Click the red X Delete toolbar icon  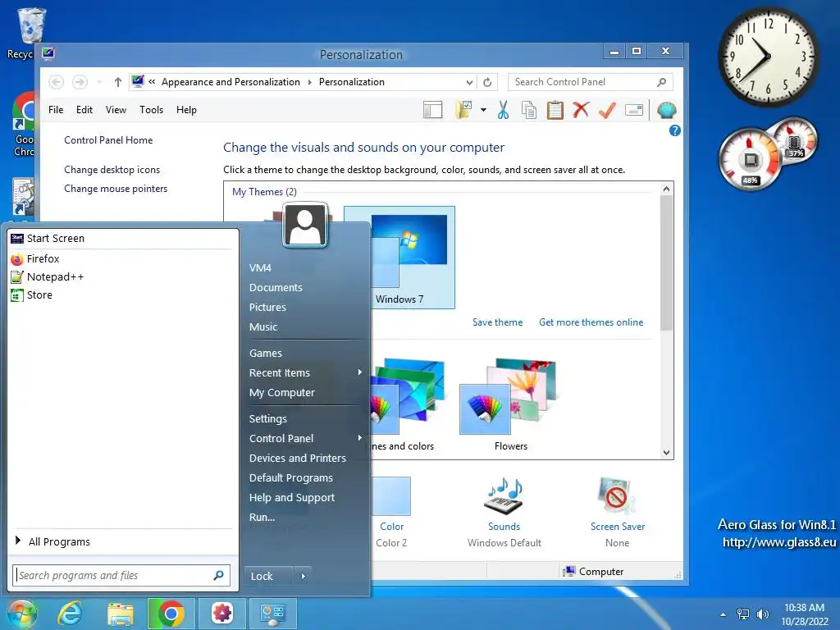pos(581,110)
